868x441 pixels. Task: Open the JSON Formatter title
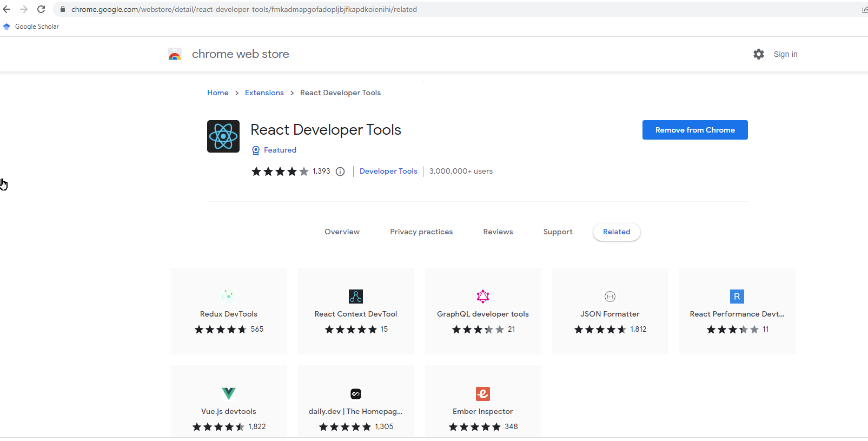click(610, 314)
